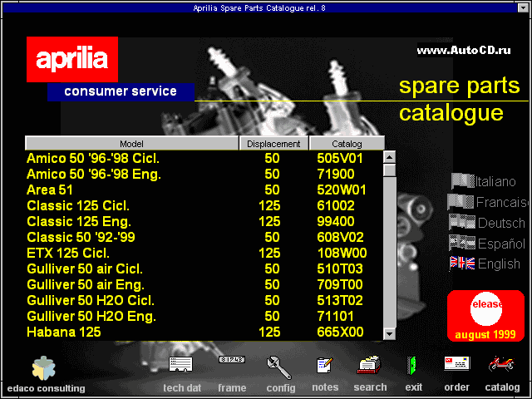Switch language to English
The height and width of the screenshot is (399, 532).
coord(499,264)
